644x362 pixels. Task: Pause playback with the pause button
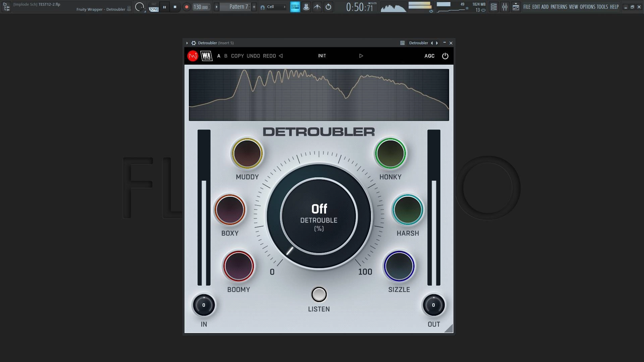[x=164, y=7]
